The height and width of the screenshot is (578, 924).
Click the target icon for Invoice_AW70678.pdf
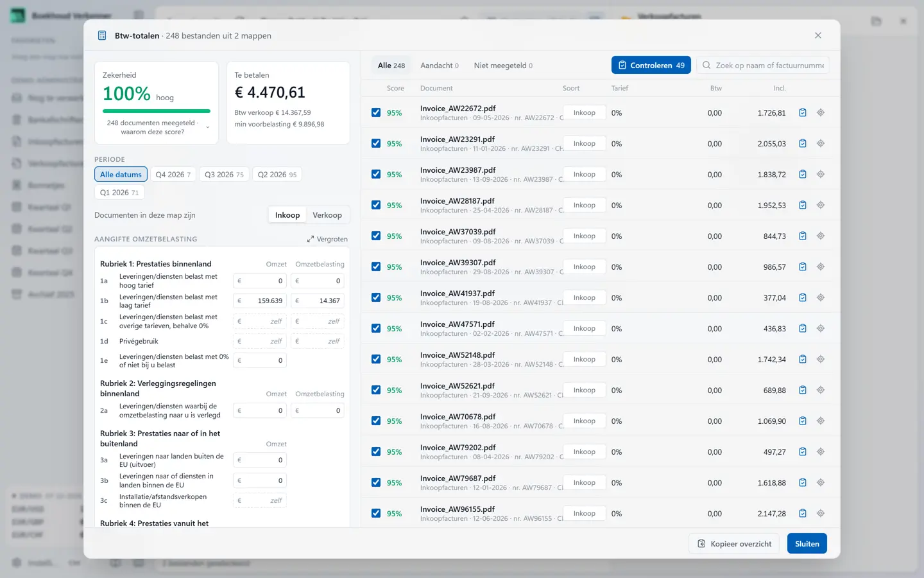pyautogui.click(x=821, y=421)
